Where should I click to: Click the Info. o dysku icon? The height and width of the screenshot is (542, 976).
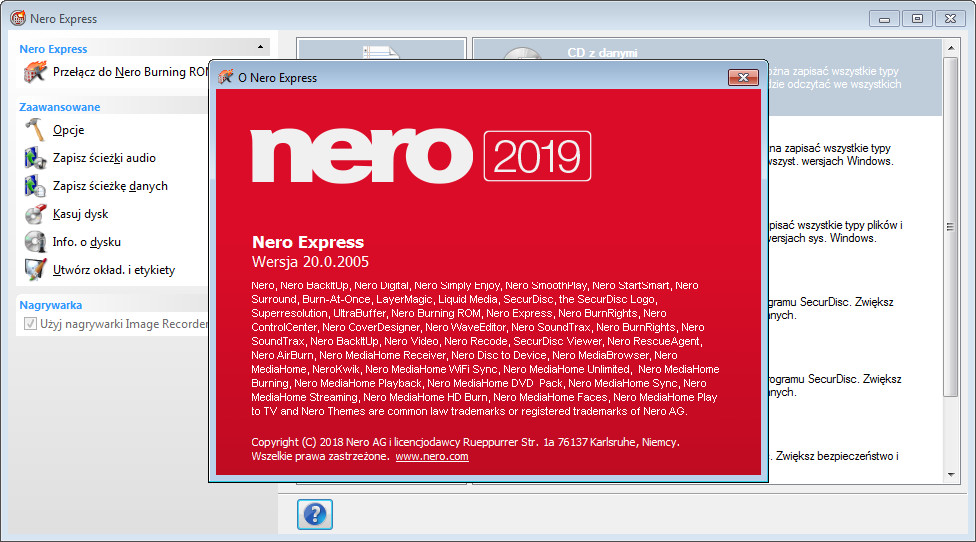(x=35, y=242)
